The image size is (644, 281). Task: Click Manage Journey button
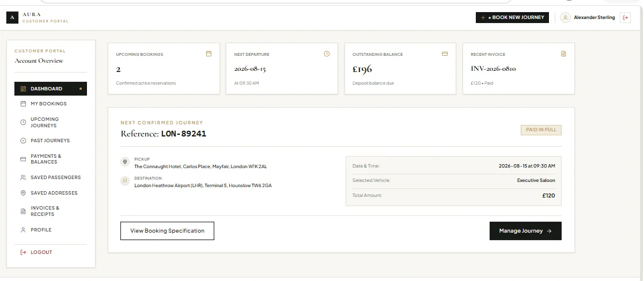(x=525, y=231)
